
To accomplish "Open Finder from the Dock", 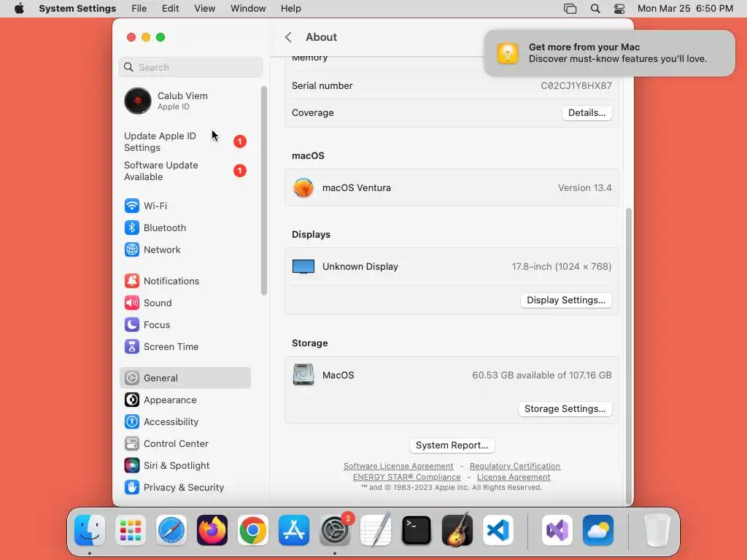I will (x=90, y=530).
